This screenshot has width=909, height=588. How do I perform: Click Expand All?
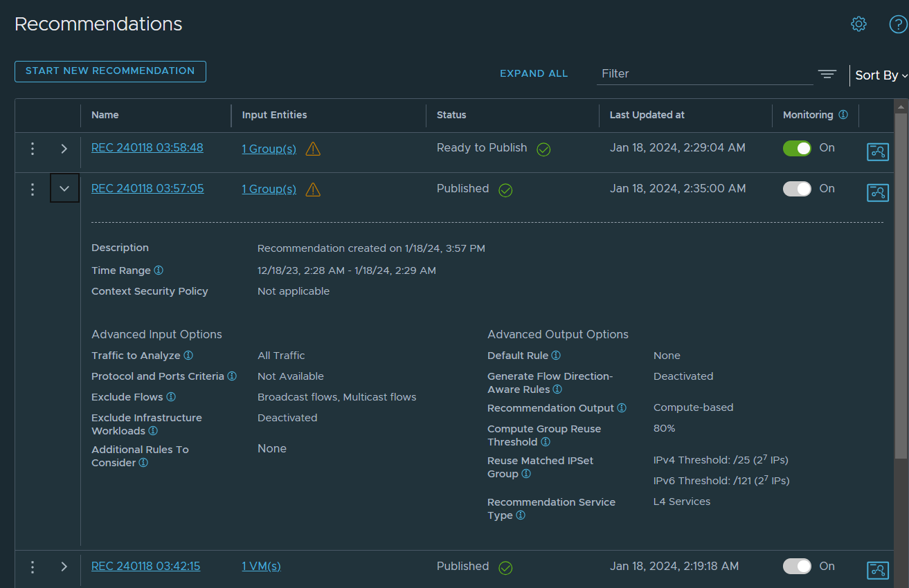click(x=534, y=73)
